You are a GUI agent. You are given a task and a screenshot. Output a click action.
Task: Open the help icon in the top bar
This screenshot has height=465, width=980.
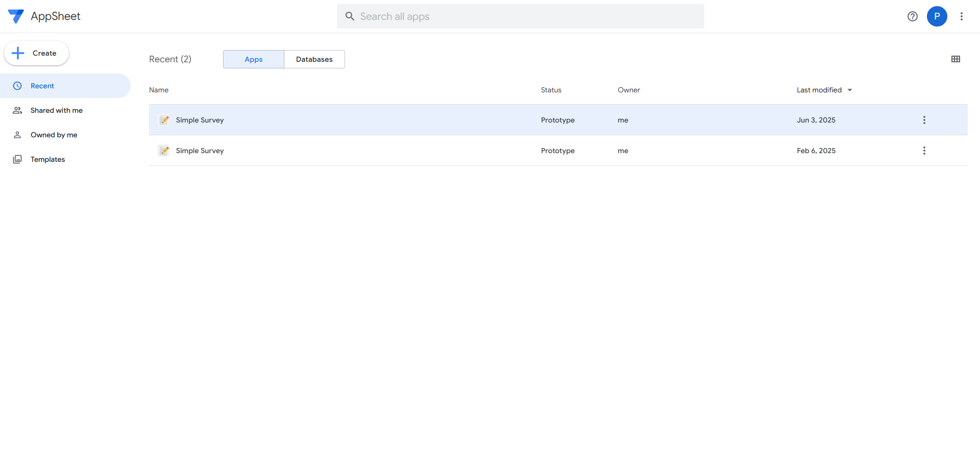click(912, 16)
